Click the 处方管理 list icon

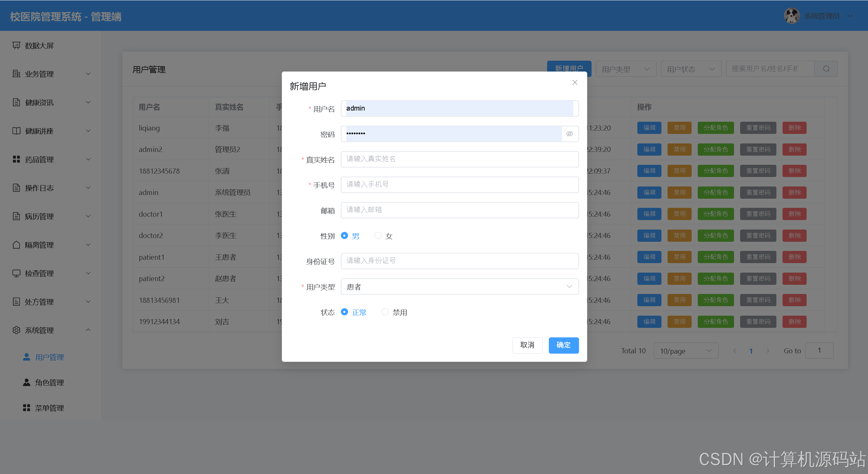pyautogui.click(x=16, y=301)
